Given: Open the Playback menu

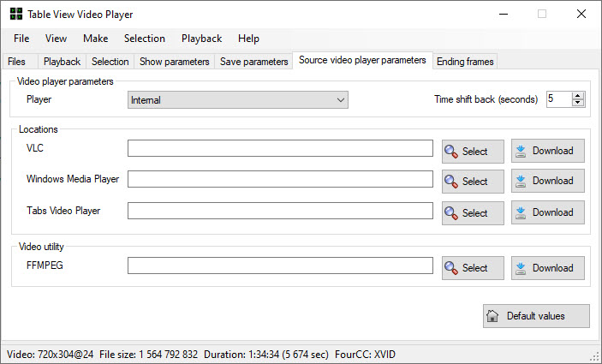Looking at the screenshot, I should tap(201, 39).
